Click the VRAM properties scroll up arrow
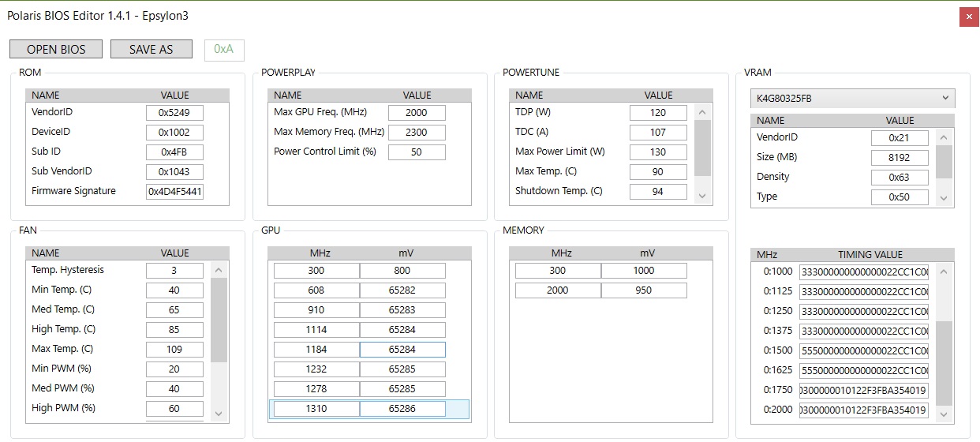 (x=944, y=137)
